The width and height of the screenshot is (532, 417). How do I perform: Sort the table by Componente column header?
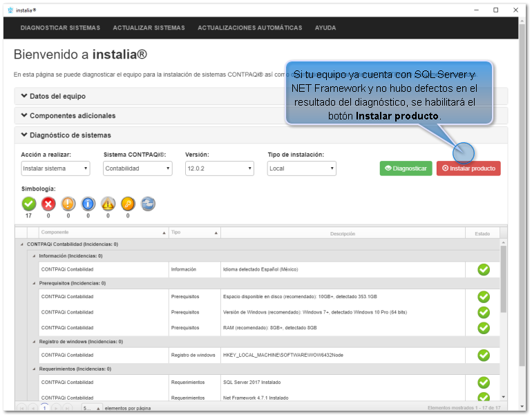102,233
